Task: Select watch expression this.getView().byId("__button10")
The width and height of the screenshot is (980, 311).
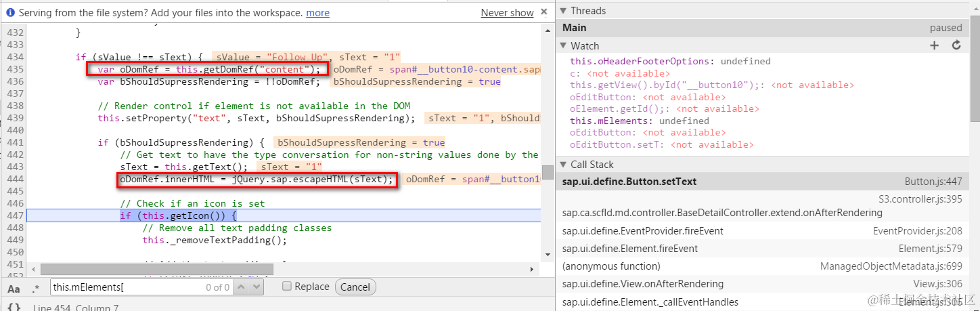Action: [x=712, y=85]
